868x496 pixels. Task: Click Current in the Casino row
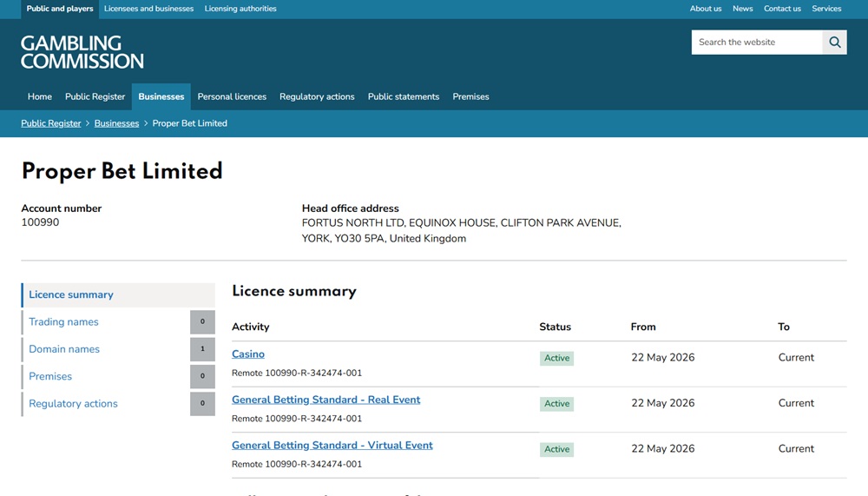[796, 358]
